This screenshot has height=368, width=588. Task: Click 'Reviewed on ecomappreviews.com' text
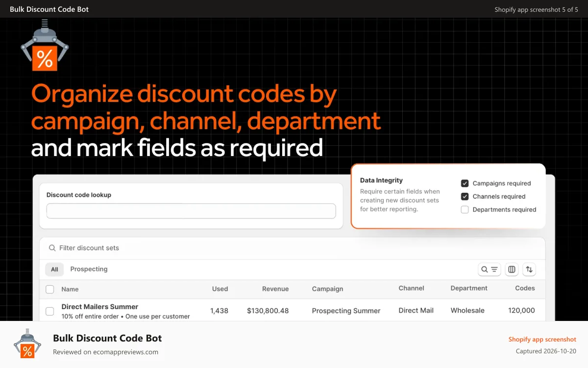click(x=105, y=352)
